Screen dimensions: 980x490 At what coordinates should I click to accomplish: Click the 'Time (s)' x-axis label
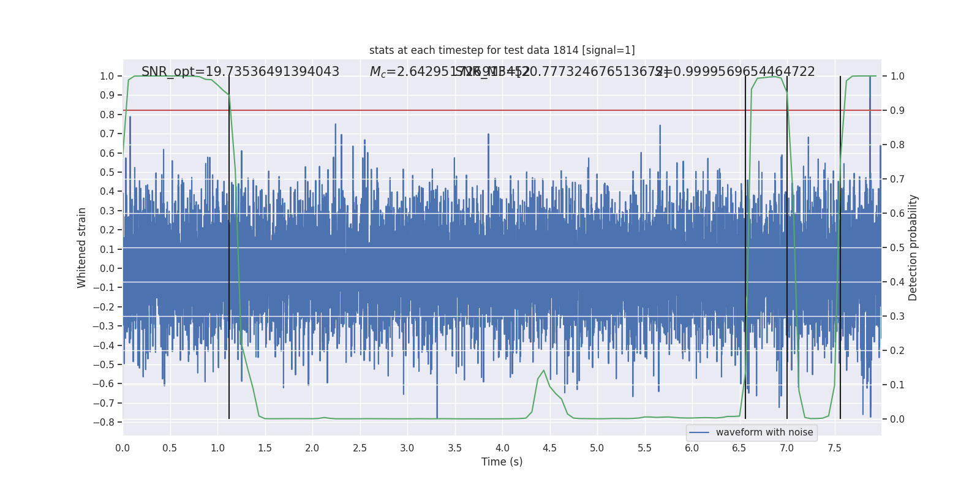click(x=502, y=462)
